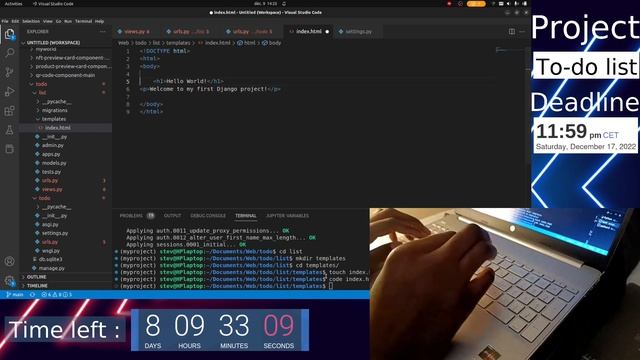Image resolution: width=640 pixels, height=360 pixels.
Task: Open the Manage gear in activity bar
Action: pyautogui.click(x=9, y=281)
